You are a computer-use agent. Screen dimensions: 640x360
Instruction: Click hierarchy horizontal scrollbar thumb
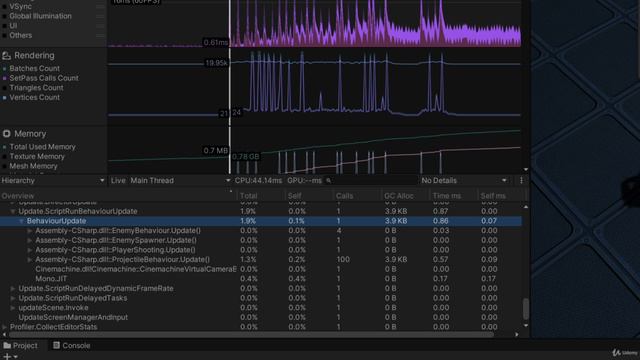tap(251, 335)
